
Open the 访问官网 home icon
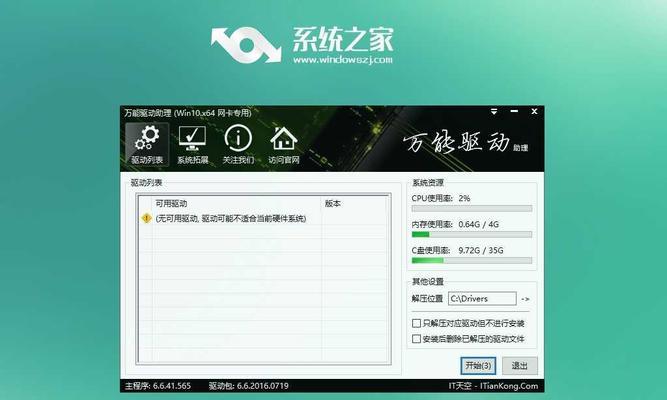(284, 144)
